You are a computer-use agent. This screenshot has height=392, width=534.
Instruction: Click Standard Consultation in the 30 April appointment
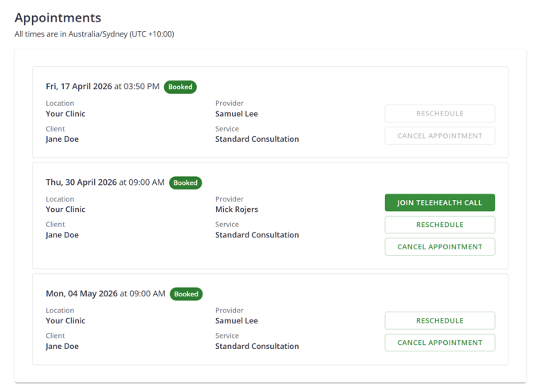pyautogui.click(x=257, y=235)
